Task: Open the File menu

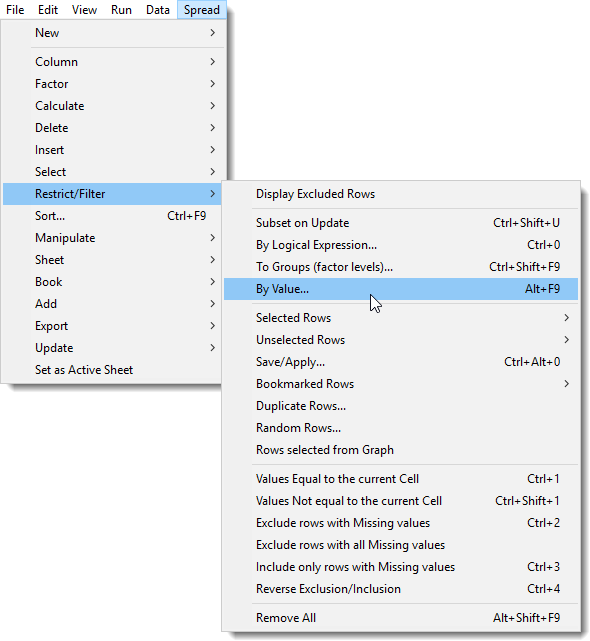Action: coord(15,9)
